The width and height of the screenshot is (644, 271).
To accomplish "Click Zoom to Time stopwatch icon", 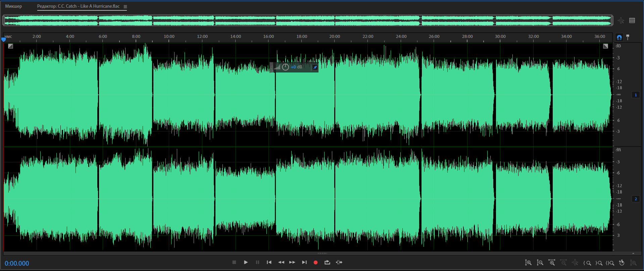I will (622, 263).
